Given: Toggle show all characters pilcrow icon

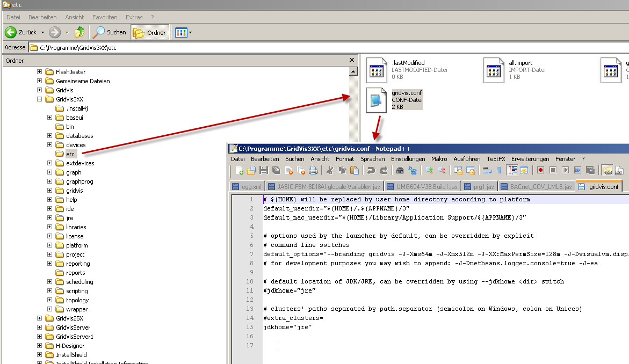Looking at the screenshot, I should [499, 171].
